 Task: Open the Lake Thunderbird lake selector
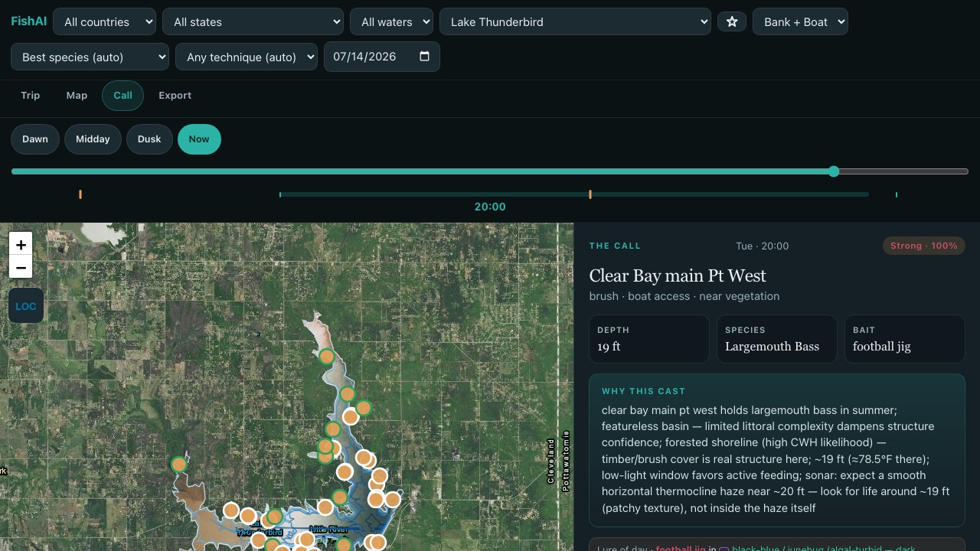(575, 21)
